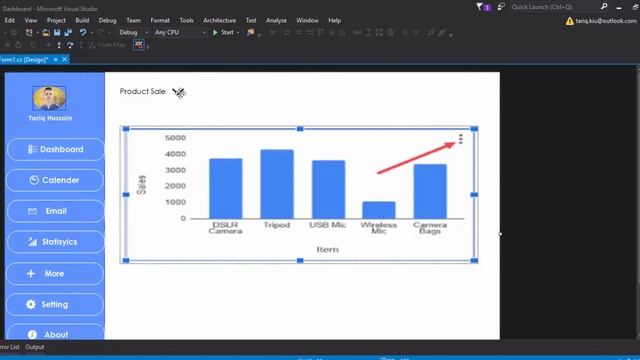Image resolution: width=640 pixels, height=360 pixels.
Task: Select the Calender sidebar button
Action: (x=55, y=180)
